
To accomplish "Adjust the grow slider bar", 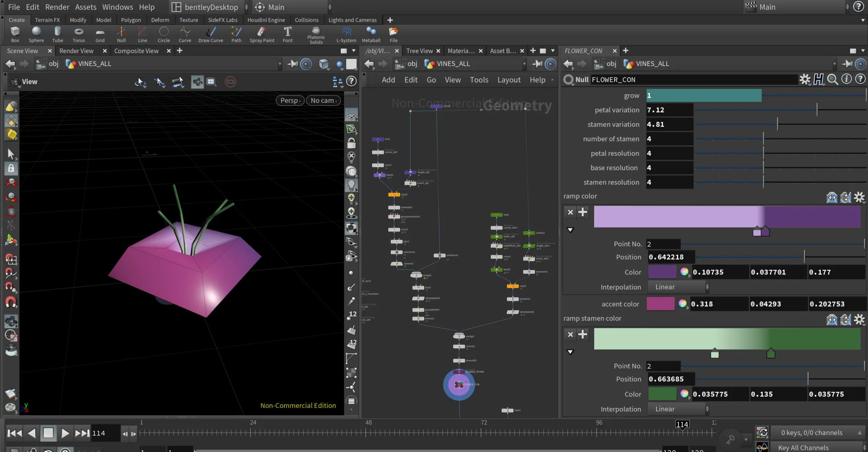I will click(756, 95).
